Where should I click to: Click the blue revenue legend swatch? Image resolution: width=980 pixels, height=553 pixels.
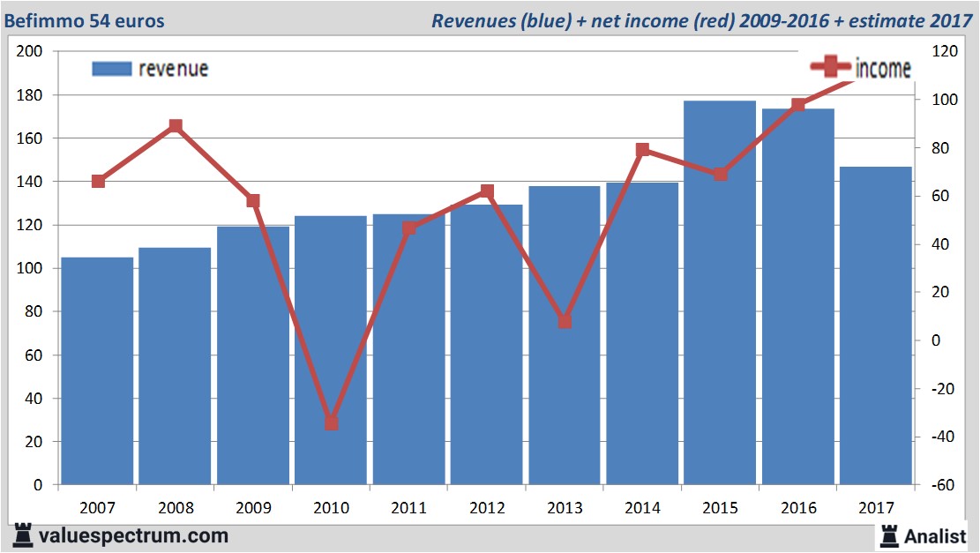click(x=112, y=69)
